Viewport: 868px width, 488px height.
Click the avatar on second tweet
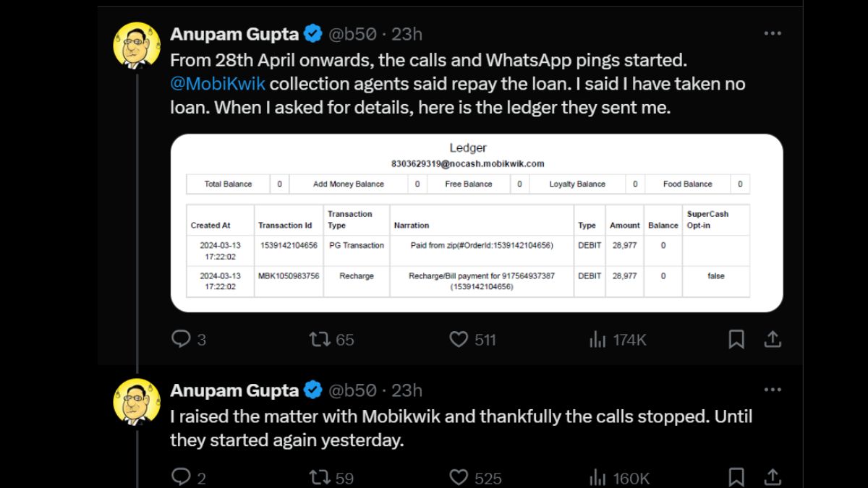[x=137, y=401]
